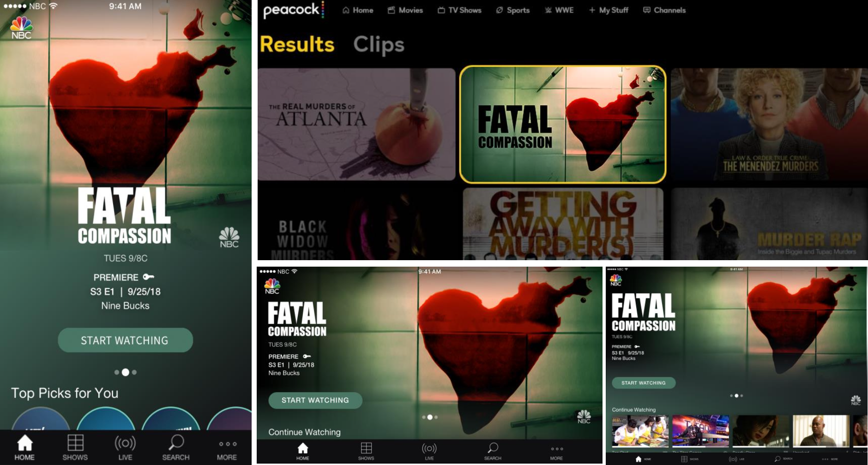The width and height of the screenshot is (868, 465).
Task: Tap the Home icon in the phone app's bottom bar
Action: (x=24, y=443)
